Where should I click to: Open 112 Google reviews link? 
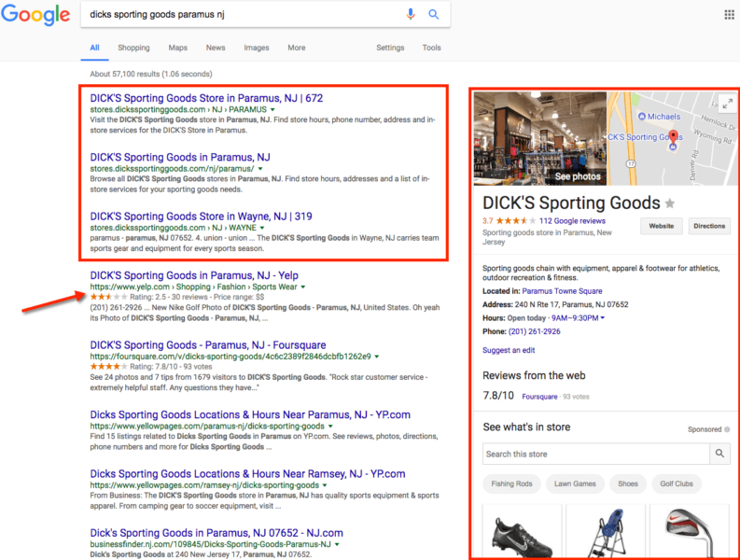[572, 221]
